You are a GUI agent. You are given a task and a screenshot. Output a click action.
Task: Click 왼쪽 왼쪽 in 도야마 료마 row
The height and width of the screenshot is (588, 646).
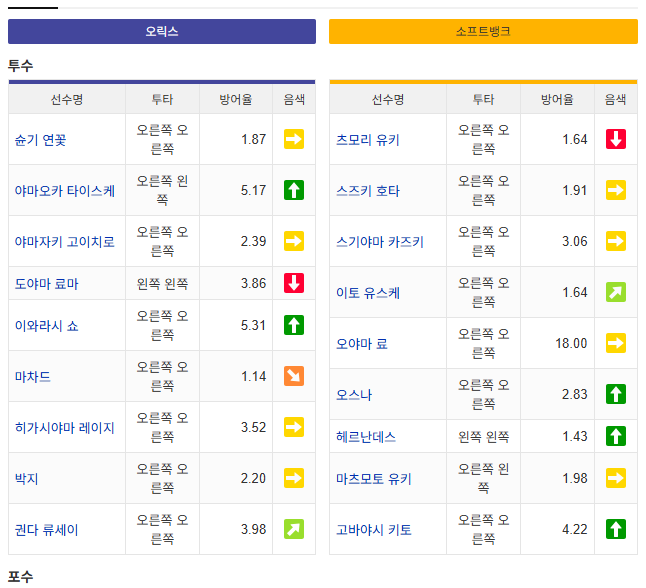[162, 284]
